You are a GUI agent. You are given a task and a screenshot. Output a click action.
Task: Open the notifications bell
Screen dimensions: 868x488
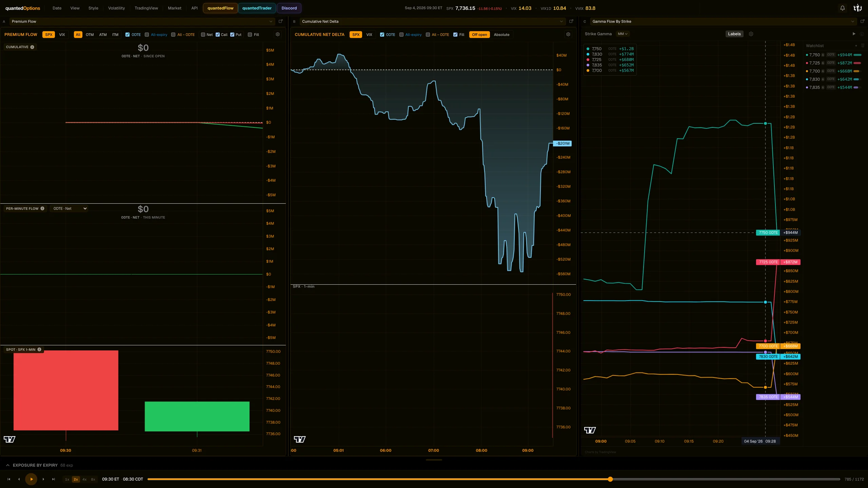(842, 8)
